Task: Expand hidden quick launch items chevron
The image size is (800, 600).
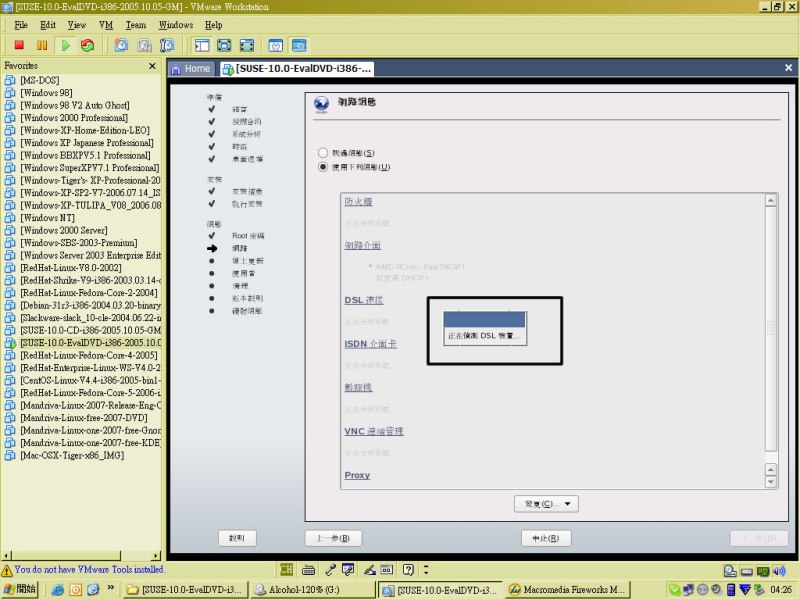Action: (x=111, y=588)
